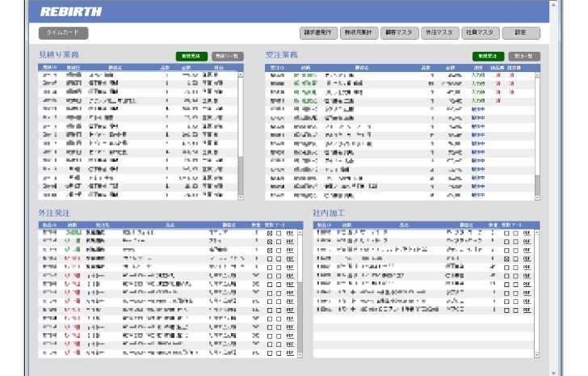The width and height of the screenshot is (588, 376).
Task: Open PDF link in last 外注発注 row
Action: [290, 353]
